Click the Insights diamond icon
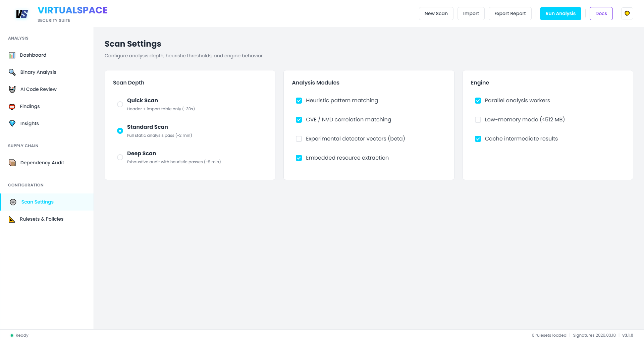The image size is (644, 341). 12,123
